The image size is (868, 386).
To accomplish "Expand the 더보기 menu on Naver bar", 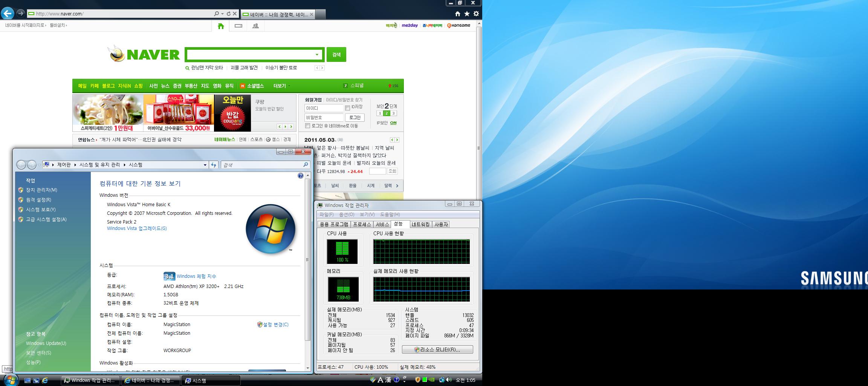I will tap(281, 86).
